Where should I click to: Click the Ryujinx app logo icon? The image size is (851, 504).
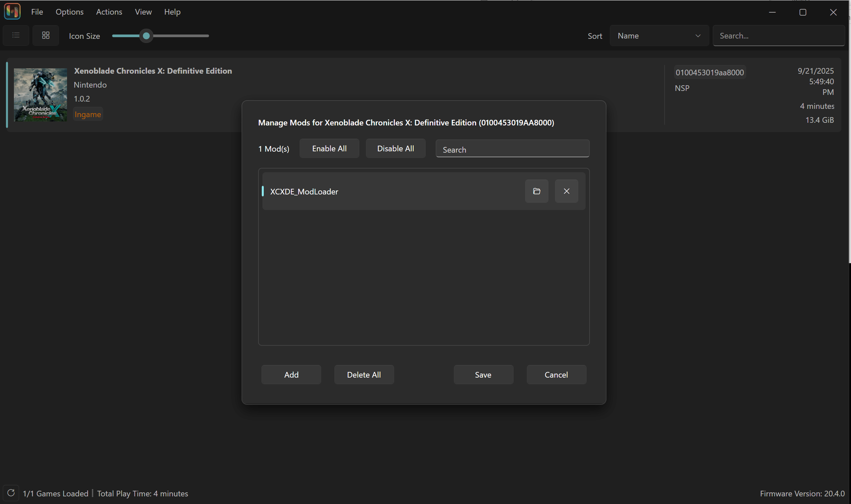click(x=12, y=12)
